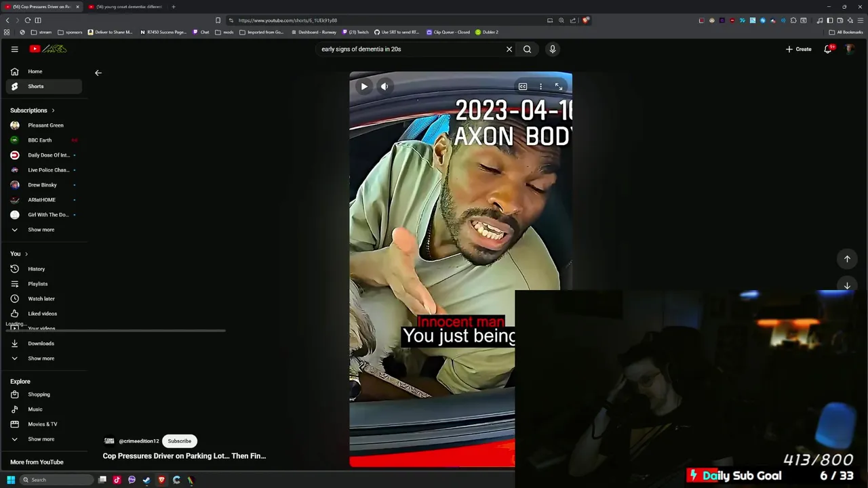Click the YouTube search text field
The width and height of the screenshot is (868, 488).
coord(410,49)
